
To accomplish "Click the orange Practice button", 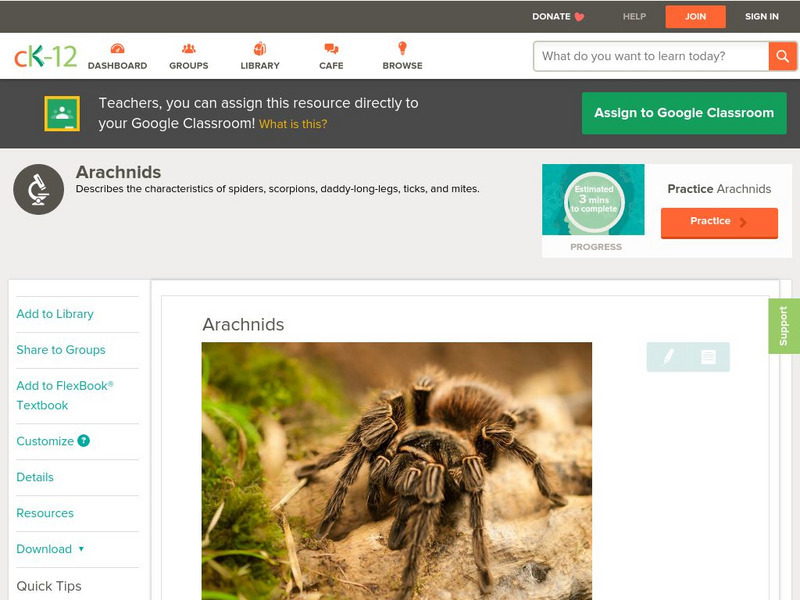I will 719,222.
